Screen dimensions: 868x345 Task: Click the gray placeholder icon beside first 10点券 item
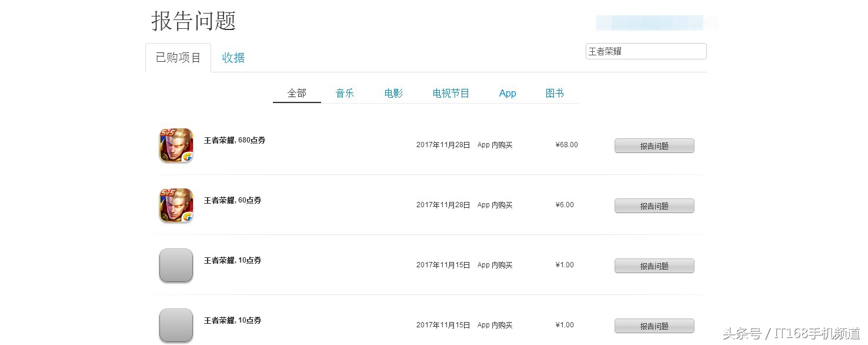(x=176, y=266)
